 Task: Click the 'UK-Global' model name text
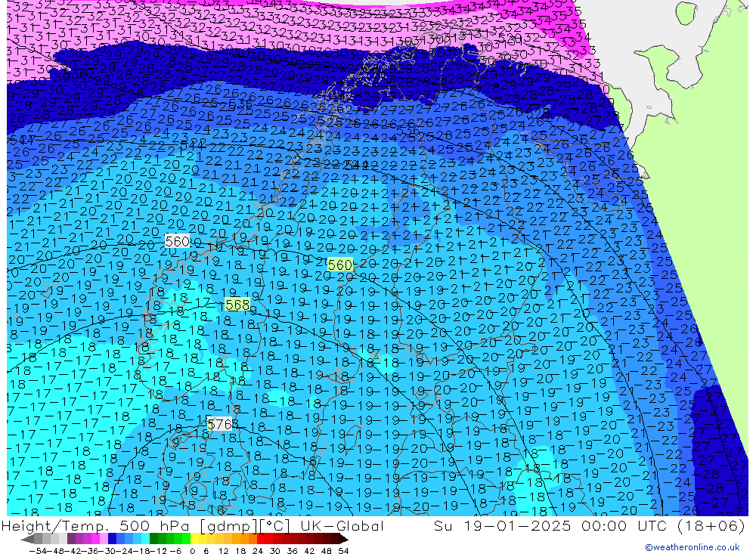[342, 525]
